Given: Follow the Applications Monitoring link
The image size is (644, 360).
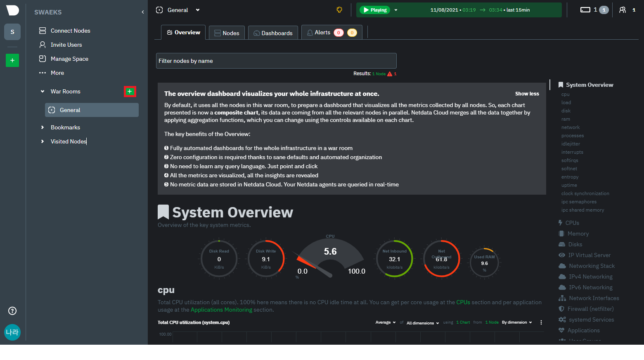Looking at the screenshot, I should (221, 310).
